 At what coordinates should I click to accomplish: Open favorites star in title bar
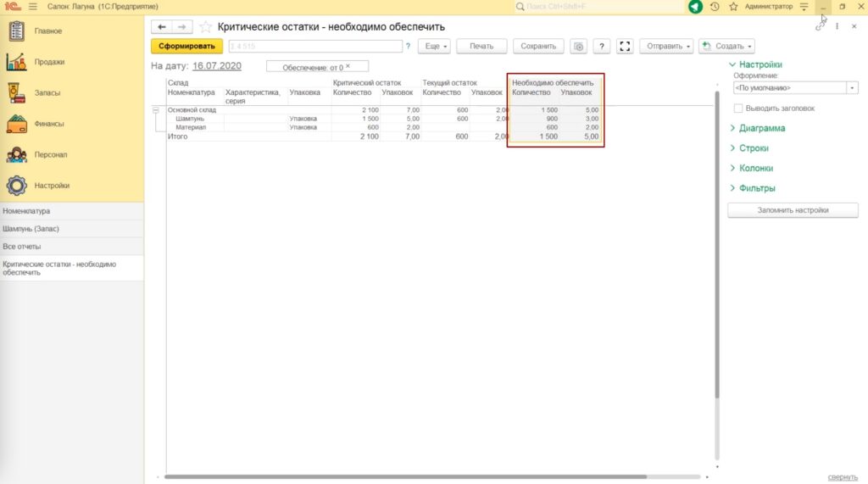[x=733, y=7]
